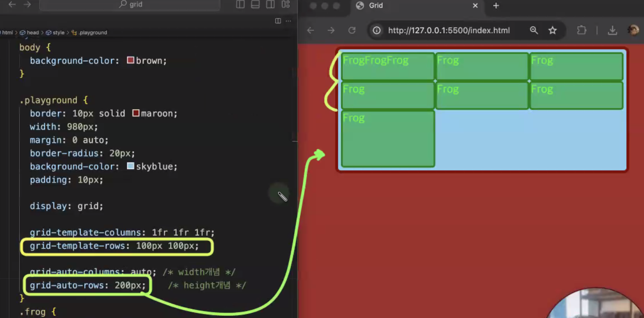Open the Customize Layout icon
The image size is (644, 318).
[x=285, y=4]
